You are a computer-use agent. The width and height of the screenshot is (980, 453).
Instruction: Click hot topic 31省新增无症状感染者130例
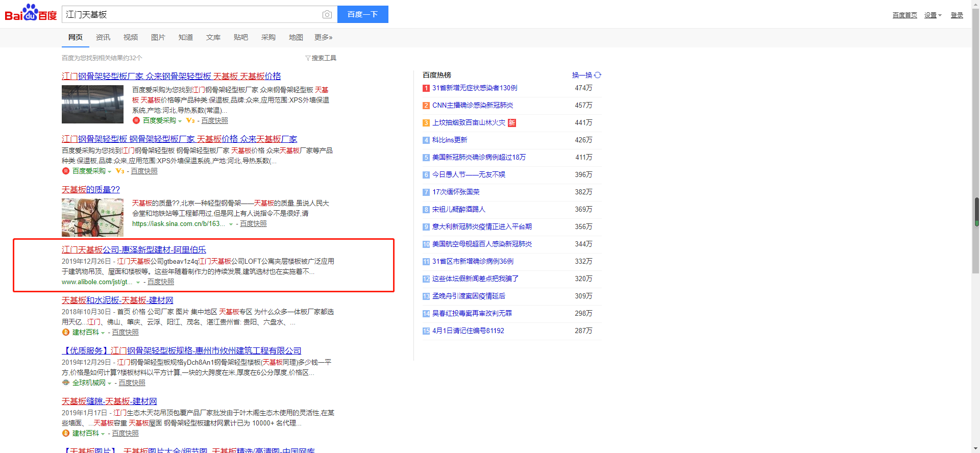tap(475, 88)
